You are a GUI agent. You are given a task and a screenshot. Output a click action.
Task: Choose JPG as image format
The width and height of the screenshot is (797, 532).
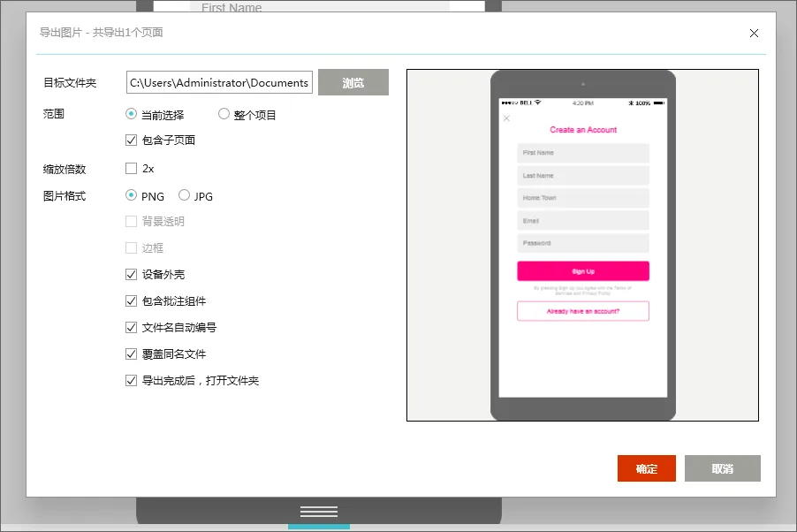point(185,195)
